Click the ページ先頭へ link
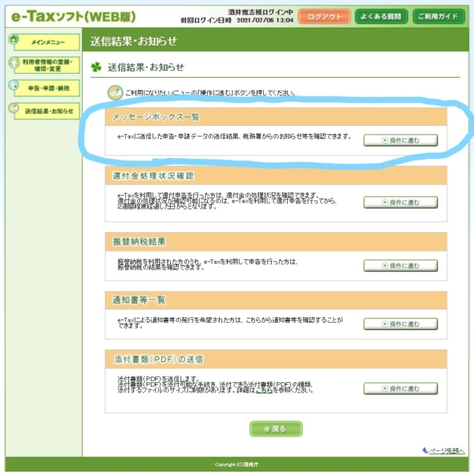 coord(447,451)
